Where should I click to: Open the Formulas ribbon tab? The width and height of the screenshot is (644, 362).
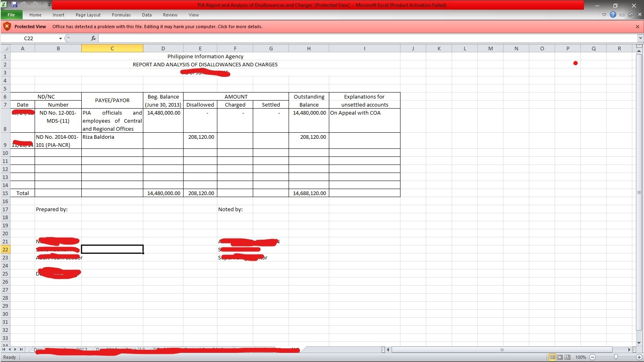(121, 15)
